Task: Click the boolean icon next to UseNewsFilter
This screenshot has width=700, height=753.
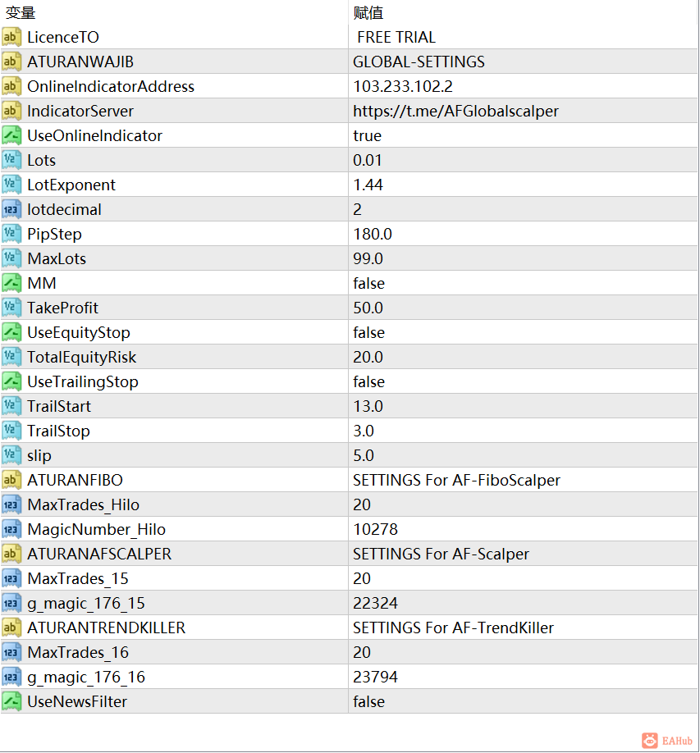Action: 11,701
